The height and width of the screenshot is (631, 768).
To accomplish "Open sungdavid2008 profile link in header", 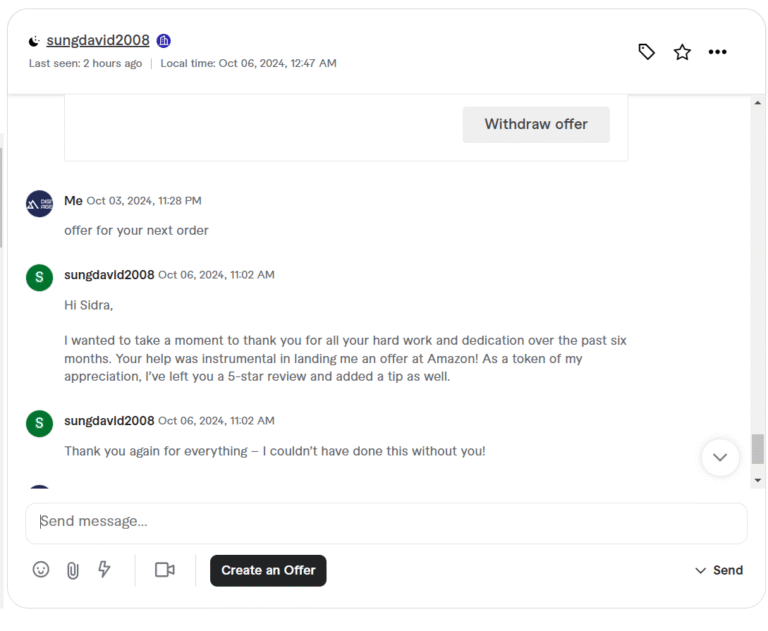I will 98,41.
